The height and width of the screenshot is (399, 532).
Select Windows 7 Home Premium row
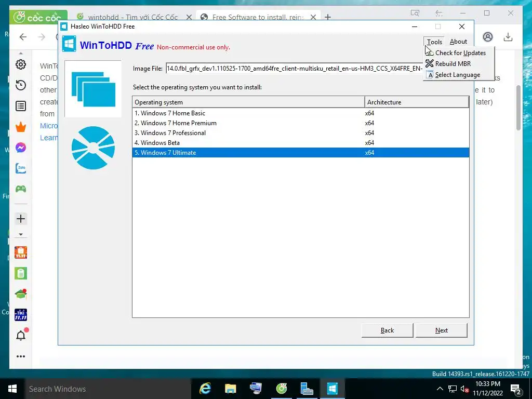click(x=301, y=123)
